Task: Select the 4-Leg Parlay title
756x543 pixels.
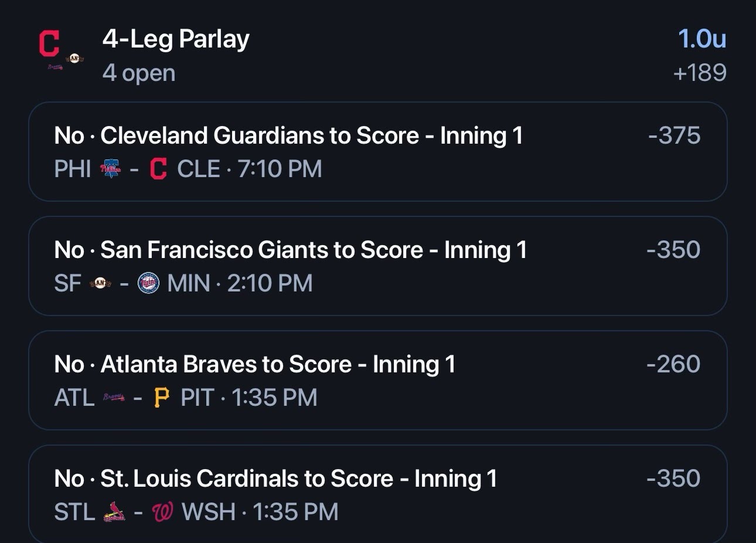Action: pos(176,39)
